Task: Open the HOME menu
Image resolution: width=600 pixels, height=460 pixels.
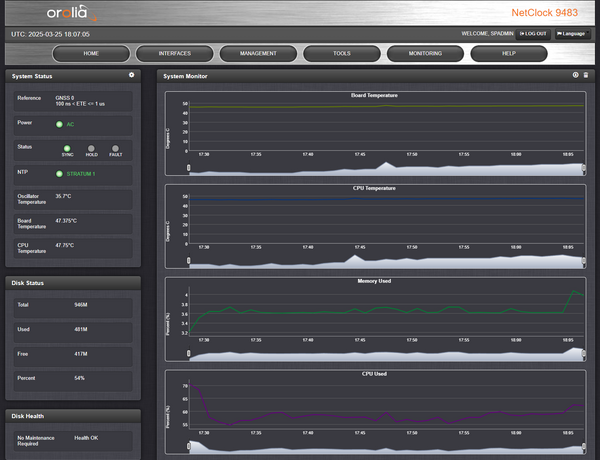Action: [91, 54]
